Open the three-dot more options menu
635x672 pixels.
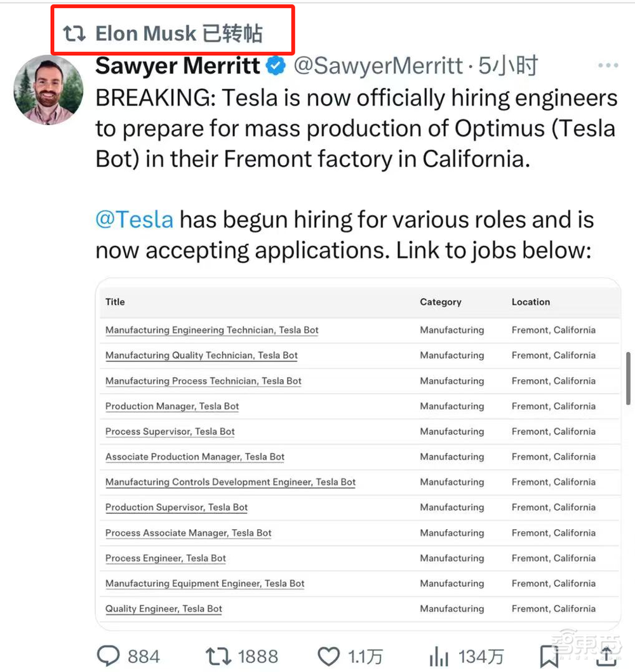pos(608,65)
